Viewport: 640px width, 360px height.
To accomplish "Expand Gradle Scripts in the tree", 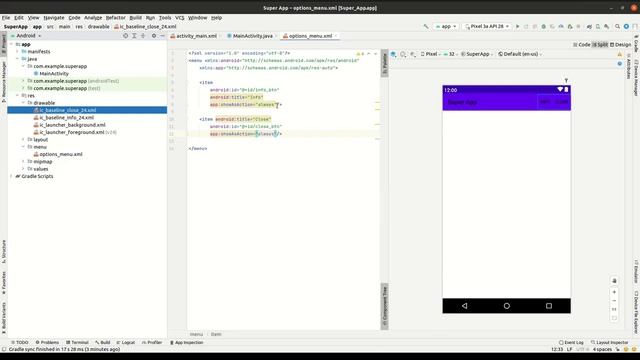I will 11,176.
